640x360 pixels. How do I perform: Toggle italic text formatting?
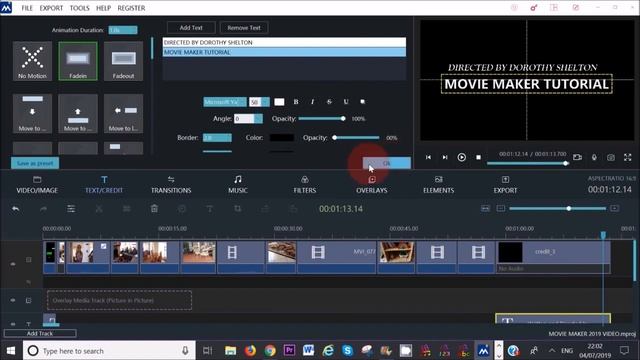[313, 102]
